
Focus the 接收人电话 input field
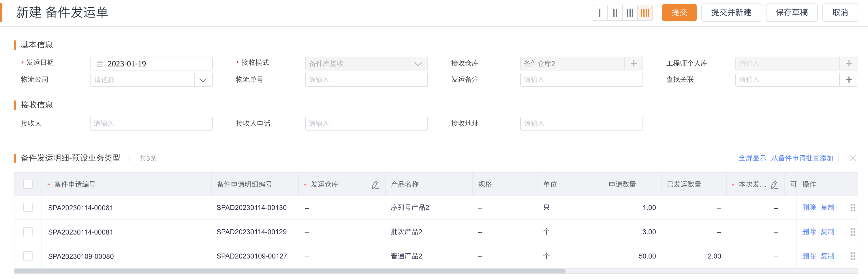pyautogui.click(x=366, y=124)
